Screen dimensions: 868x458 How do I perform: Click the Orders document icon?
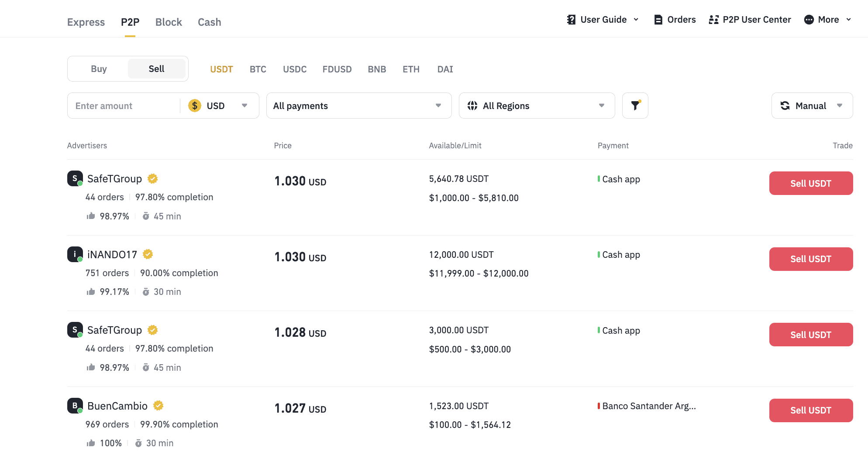pyautogui.click(x=658, y=20)
